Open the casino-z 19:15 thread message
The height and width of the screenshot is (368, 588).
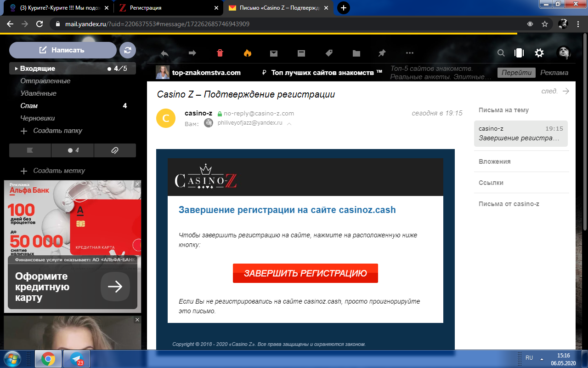point(521,133)
